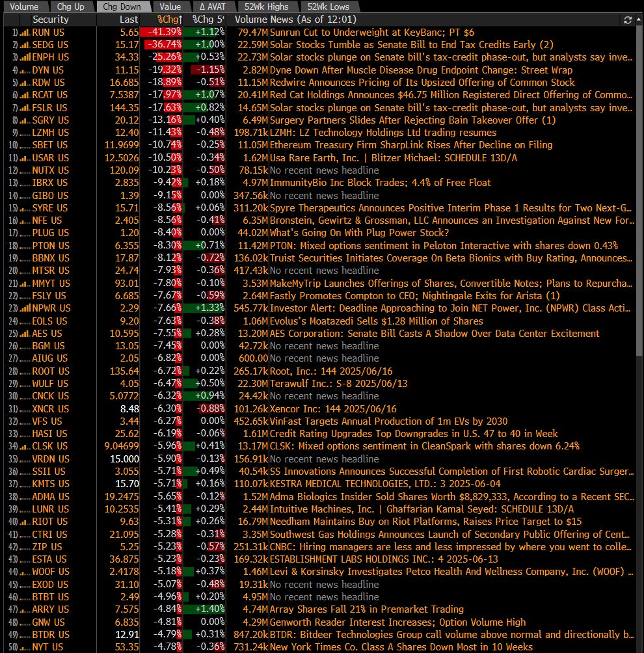
Task: Open Dyne Down After Muscle Disease Drug headline
Action: tap(421, 70)
